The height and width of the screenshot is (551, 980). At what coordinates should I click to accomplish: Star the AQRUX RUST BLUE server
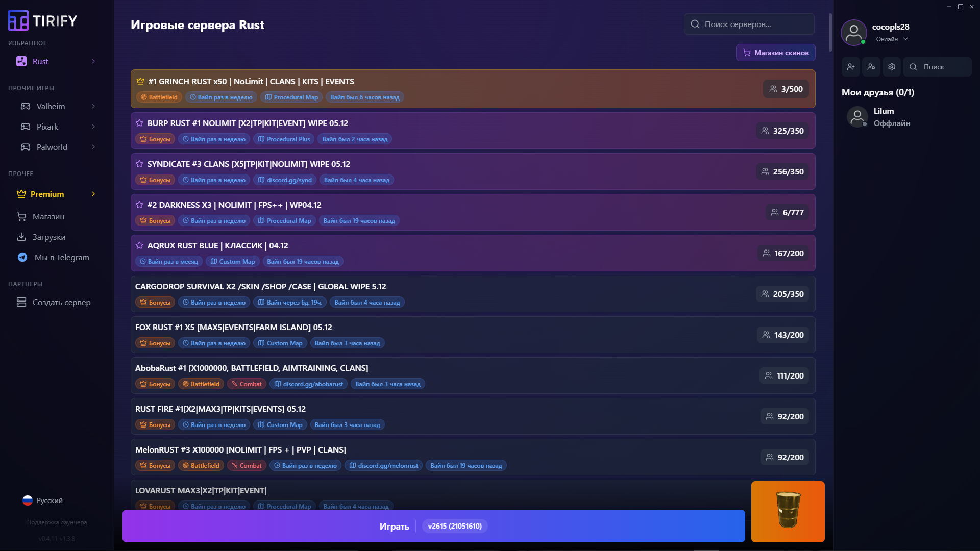pos(139,245)
